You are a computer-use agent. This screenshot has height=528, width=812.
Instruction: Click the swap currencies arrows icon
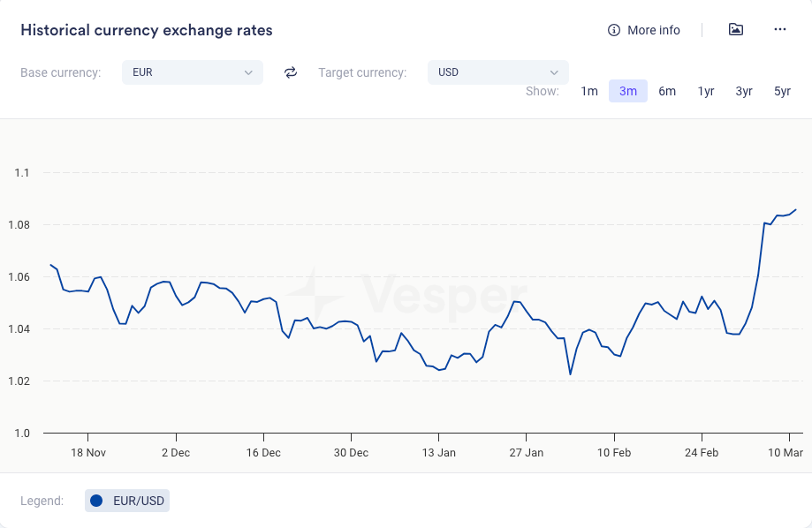tap(291, 72)
